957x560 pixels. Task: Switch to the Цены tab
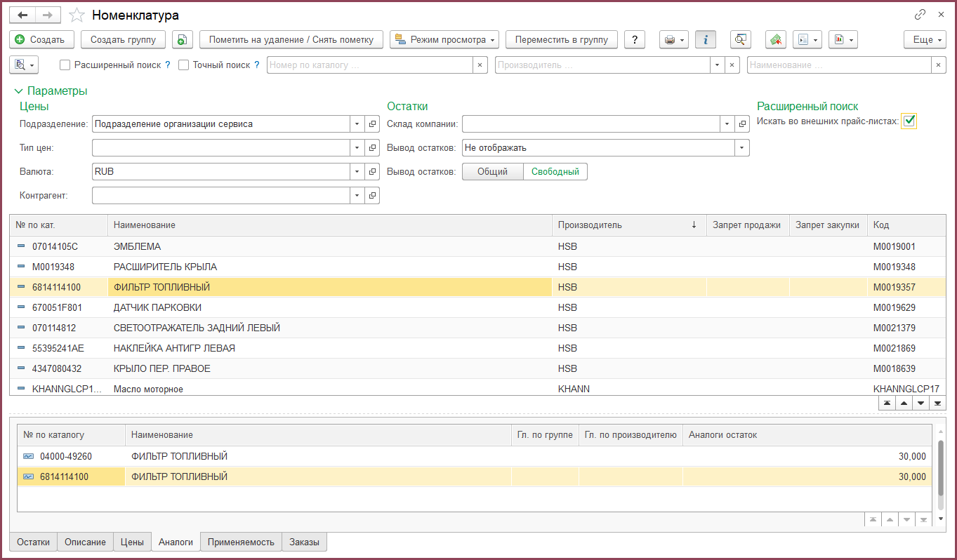point(132,542)
